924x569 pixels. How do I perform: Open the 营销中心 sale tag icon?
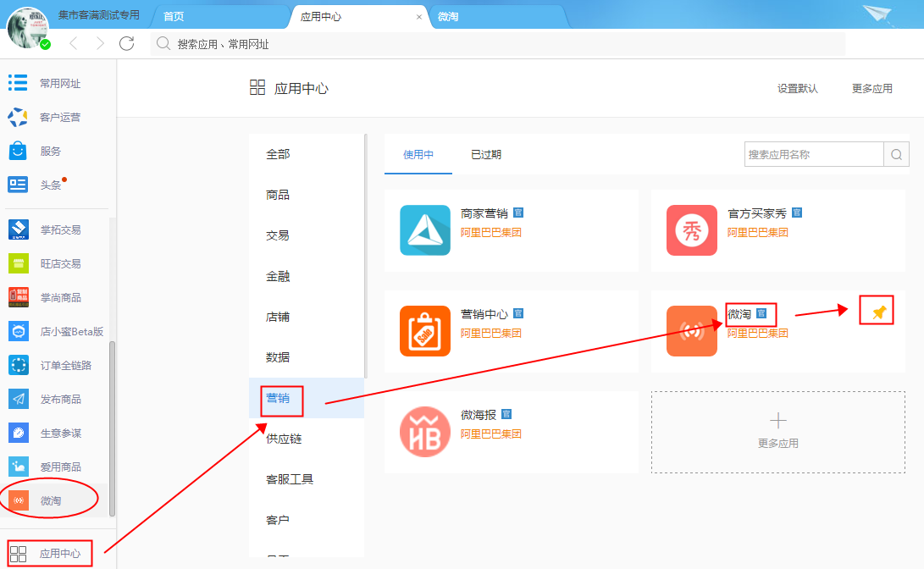[x=425, y=330]
